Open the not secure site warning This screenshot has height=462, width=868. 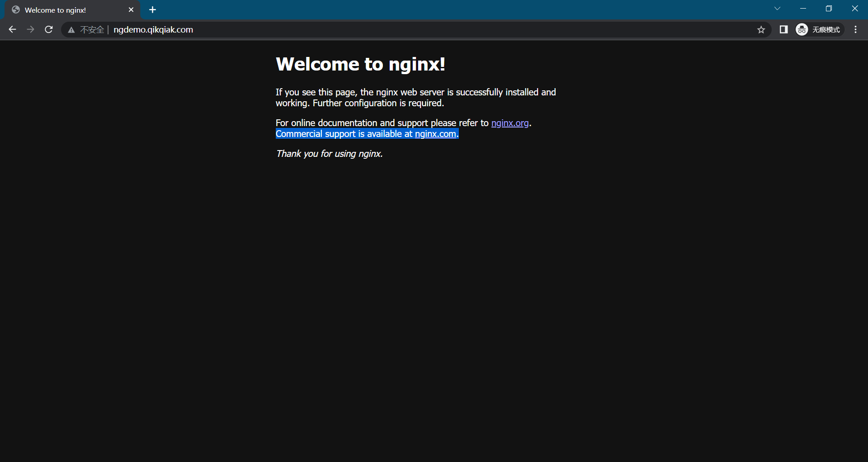click(x=86, y=29)
